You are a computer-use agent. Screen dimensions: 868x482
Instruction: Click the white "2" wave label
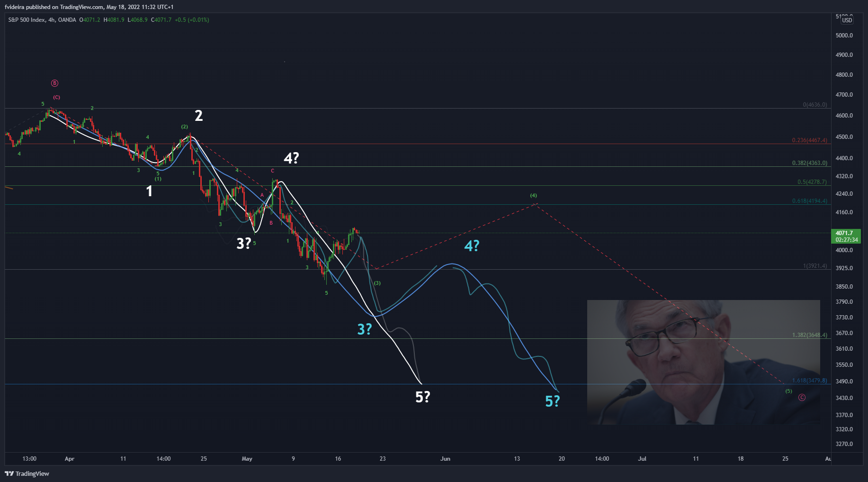tap(199, 116)
